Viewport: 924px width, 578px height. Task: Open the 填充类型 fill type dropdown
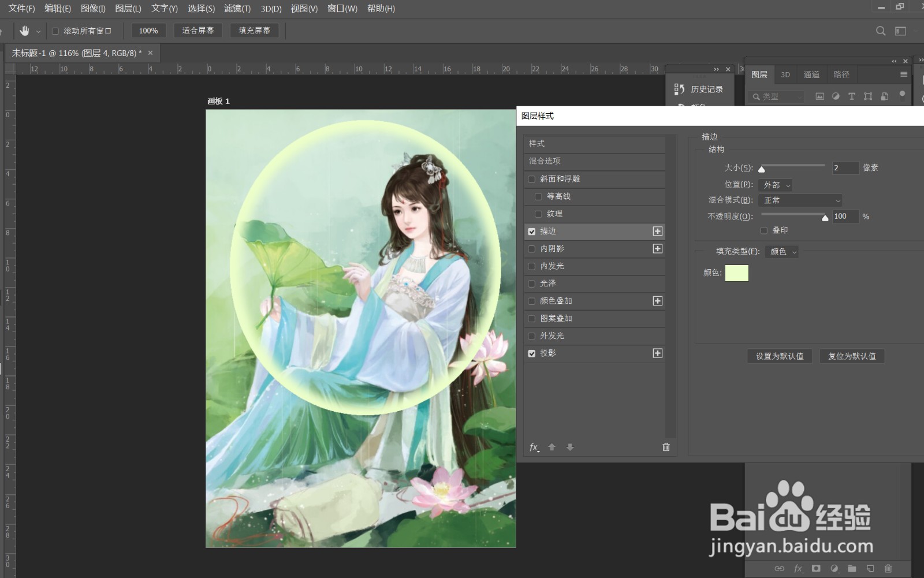tap(781, 252)
